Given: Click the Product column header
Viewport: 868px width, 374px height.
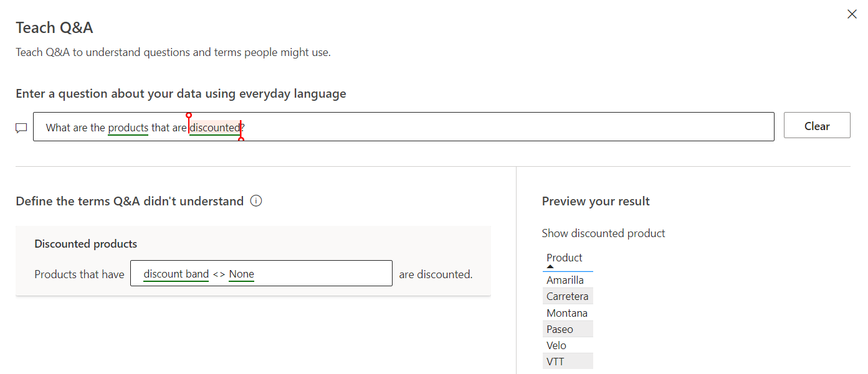Looking at the screenshot, I should 565,258.
